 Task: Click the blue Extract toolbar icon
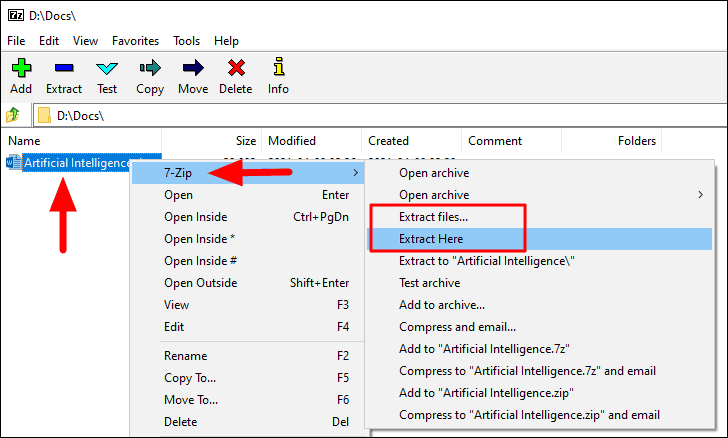click(x=64, y=68)
